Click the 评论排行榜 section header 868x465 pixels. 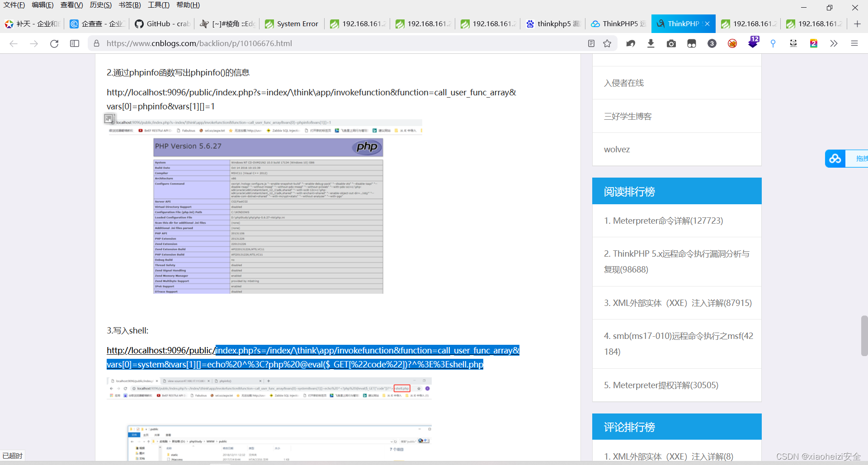(x=677, y=427)
